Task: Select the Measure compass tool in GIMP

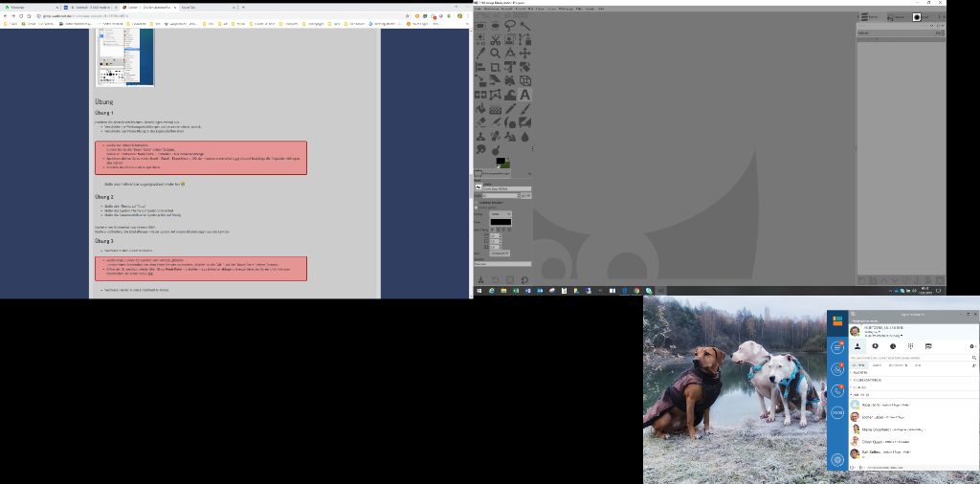Action: [x=510, y=53]
